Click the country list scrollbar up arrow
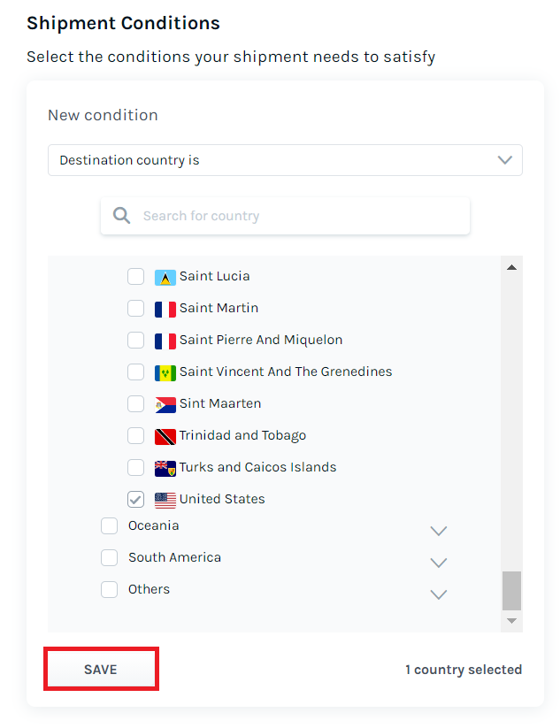The width and height of the screenshot is (560, 728). coord(511,267)
